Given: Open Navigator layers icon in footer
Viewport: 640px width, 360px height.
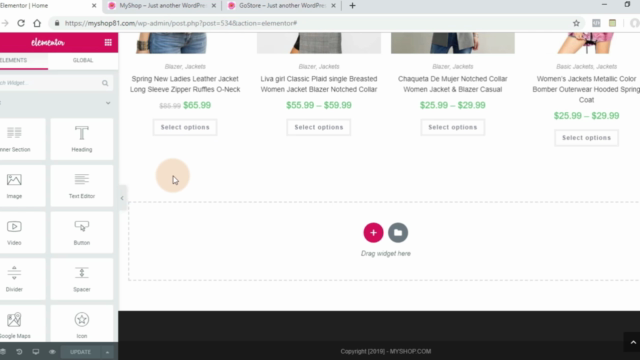Looking at the screenshot, I should 3,352.
